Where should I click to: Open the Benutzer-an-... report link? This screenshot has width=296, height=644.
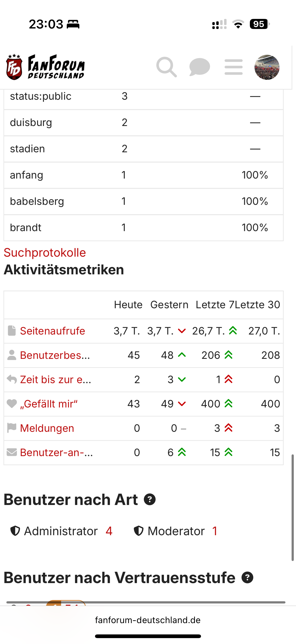[56, 452]
